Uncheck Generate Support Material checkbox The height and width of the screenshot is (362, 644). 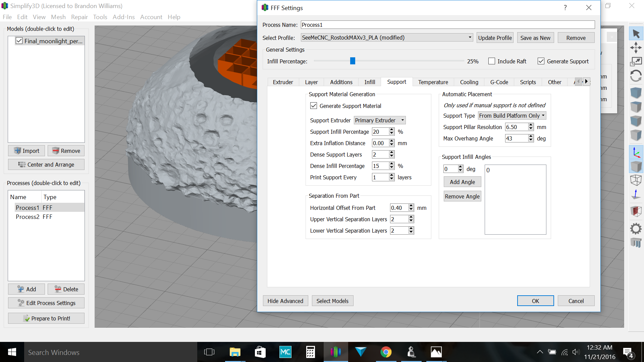(x=314, y=106)
